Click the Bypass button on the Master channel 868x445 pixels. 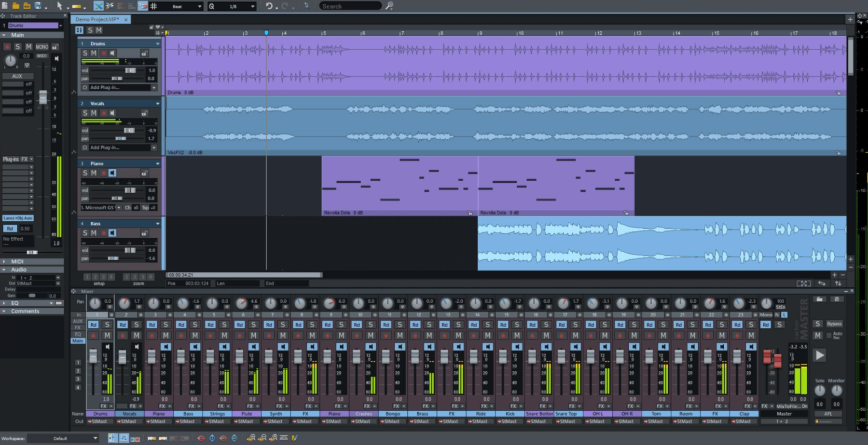click(x=834, y=324)
